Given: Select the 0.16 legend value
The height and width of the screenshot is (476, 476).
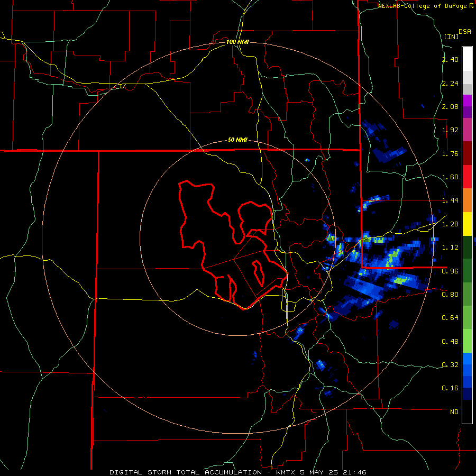Looking at the screenshot, I should tap(450, 388).
